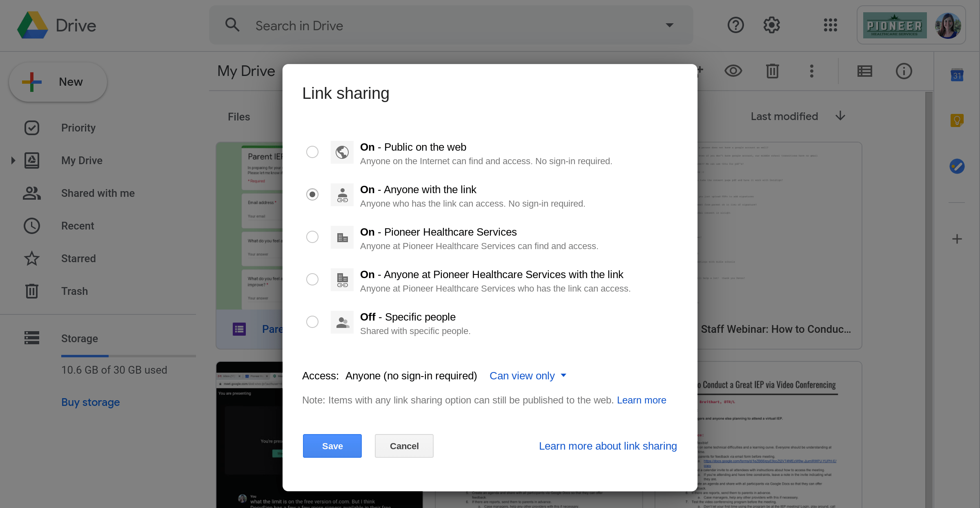Viewport: 980px width, 508px height.
Task: Open Google Calendar side panel icon
Action: pos(957,75)
